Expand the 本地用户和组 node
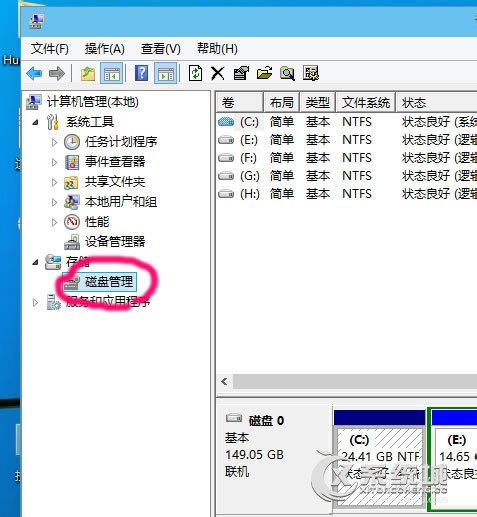 click(54, 202)
